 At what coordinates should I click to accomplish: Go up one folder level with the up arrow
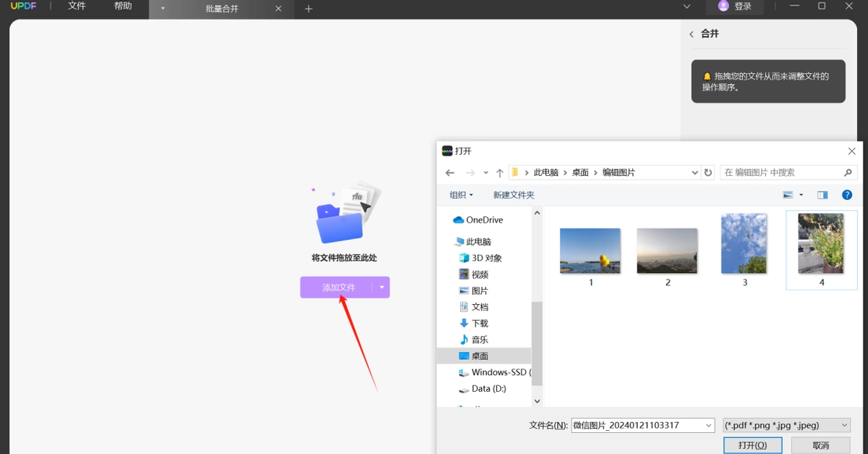pos(500,172)
